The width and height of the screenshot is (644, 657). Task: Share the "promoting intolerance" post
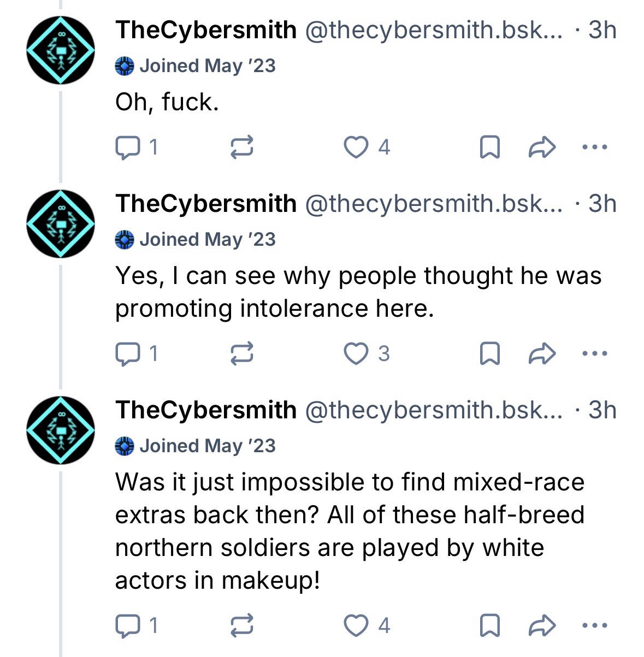coord(542,354)
